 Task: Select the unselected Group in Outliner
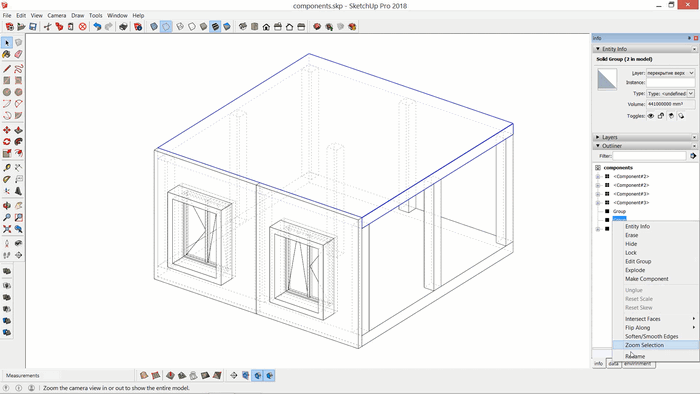pos(619,211)
